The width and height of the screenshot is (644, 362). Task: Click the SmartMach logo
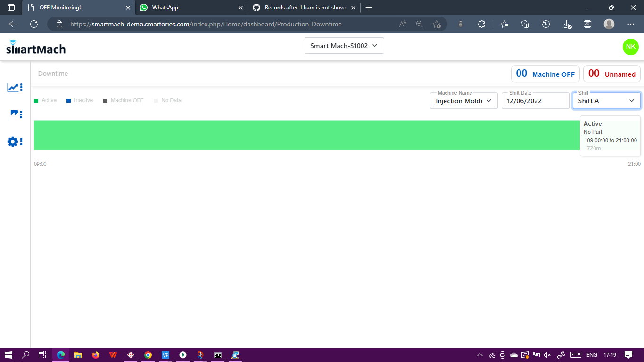(35, 47)
